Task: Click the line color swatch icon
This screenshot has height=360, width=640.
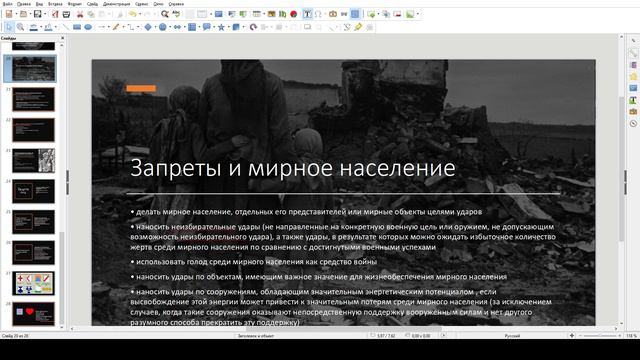Action: [33, 27]
